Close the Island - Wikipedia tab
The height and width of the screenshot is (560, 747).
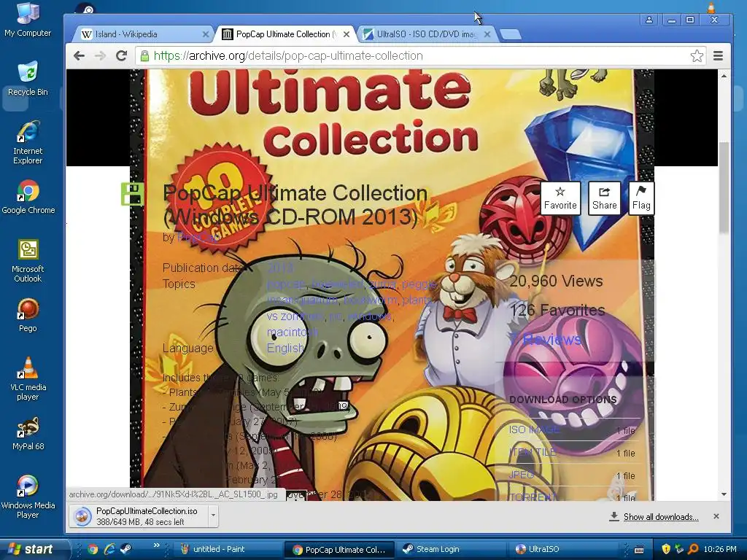(205, 34)
